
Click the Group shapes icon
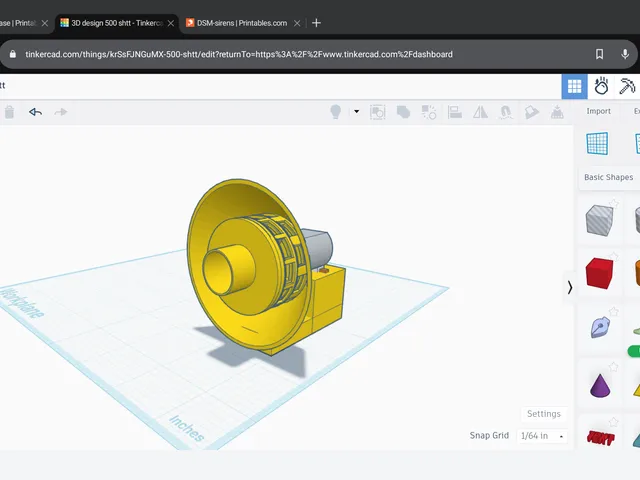(403, 112)
